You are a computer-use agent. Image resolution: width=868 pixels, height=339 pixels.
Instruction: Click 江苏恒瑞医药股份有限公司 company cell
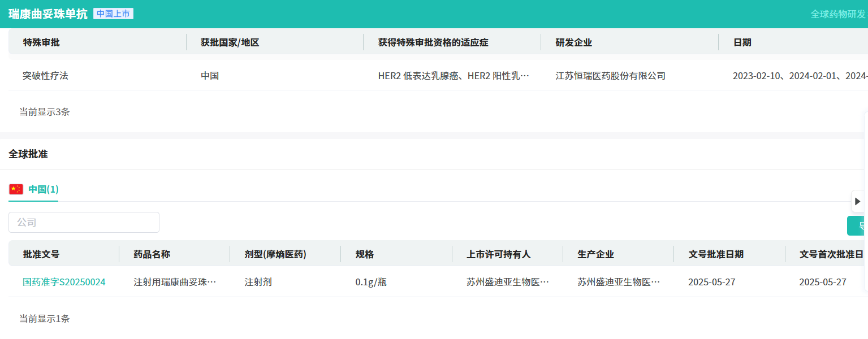pos(610,76)
